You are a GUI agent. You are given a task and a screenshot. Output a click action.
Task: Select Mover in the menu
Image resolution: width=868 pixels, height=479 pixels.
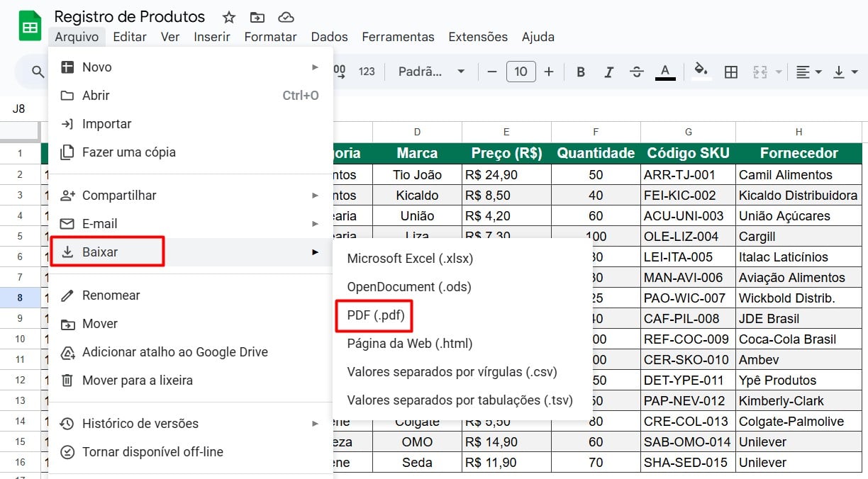tap(191, 324)
